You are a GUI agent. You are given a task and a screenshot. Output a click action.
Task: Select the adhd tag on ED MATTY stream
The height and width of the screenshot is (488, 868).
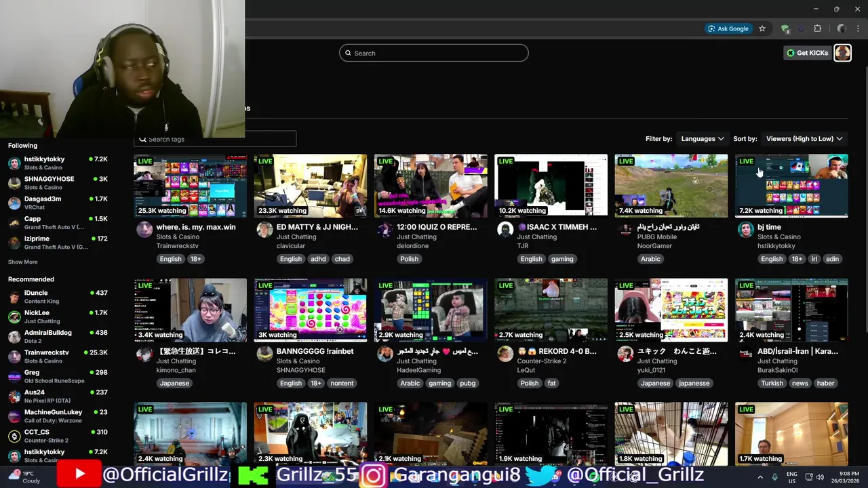pyautogui.click(x=318, y=259)
